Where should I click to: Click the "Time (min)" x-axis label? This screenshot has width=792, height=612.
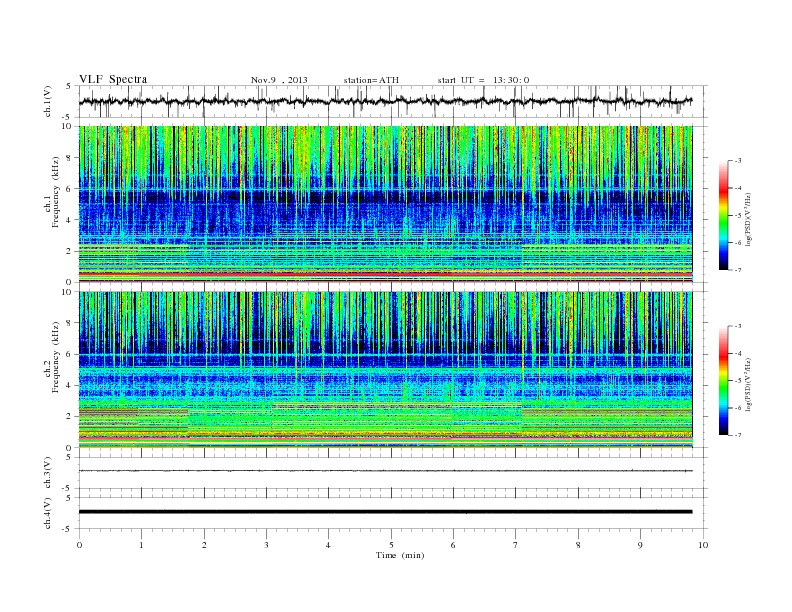click(400, 555)
